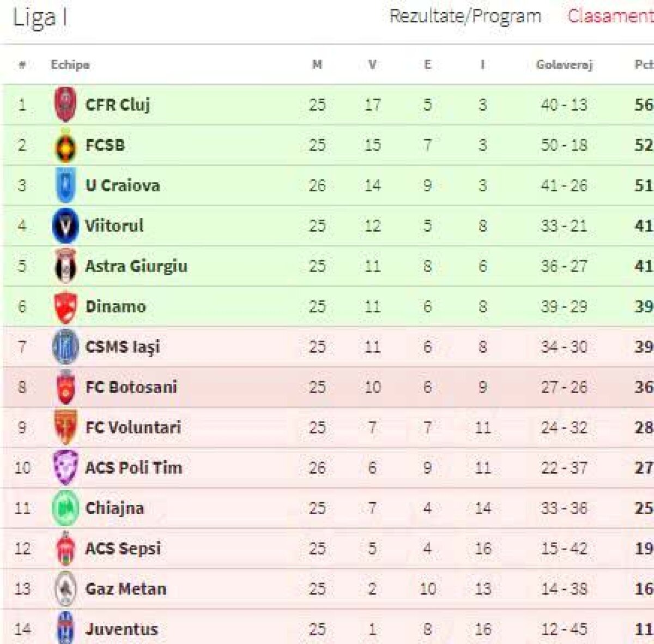Image resolution: width=654 pixels, height=644 pixels.
Task: Click the Golaveraj column header
Action: click(564, 65)
